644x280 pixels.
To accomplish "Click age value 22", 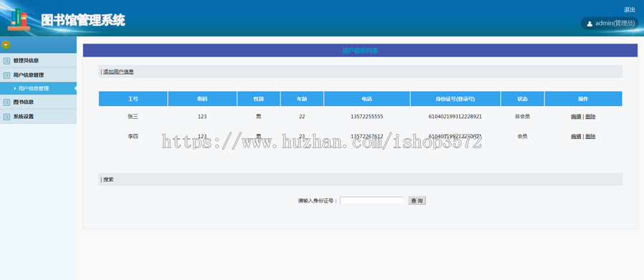I will (x=302, y=117).
